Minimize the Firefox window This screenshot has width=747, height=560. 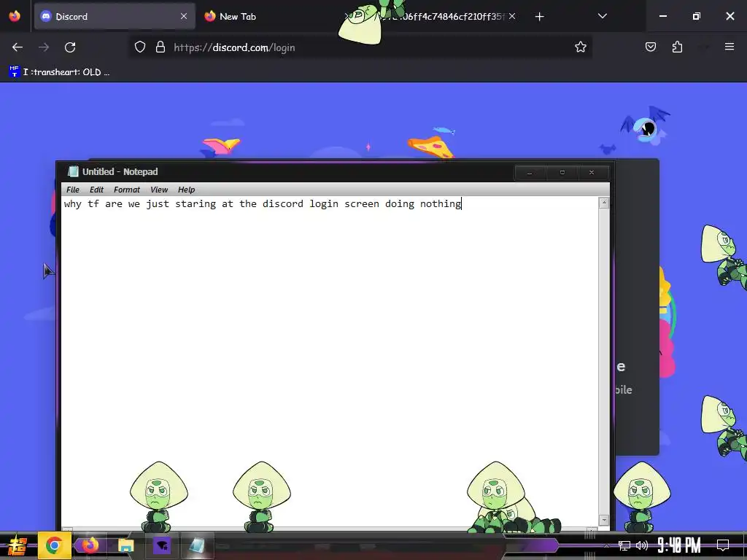pyautogui.click(x=662, y=16)
